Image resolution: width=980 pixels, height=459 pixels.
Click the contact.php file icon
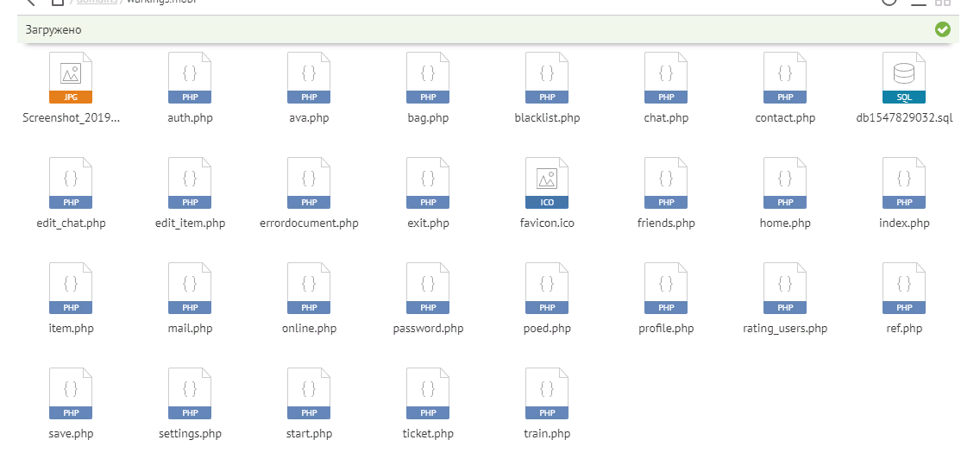[785, 79]
